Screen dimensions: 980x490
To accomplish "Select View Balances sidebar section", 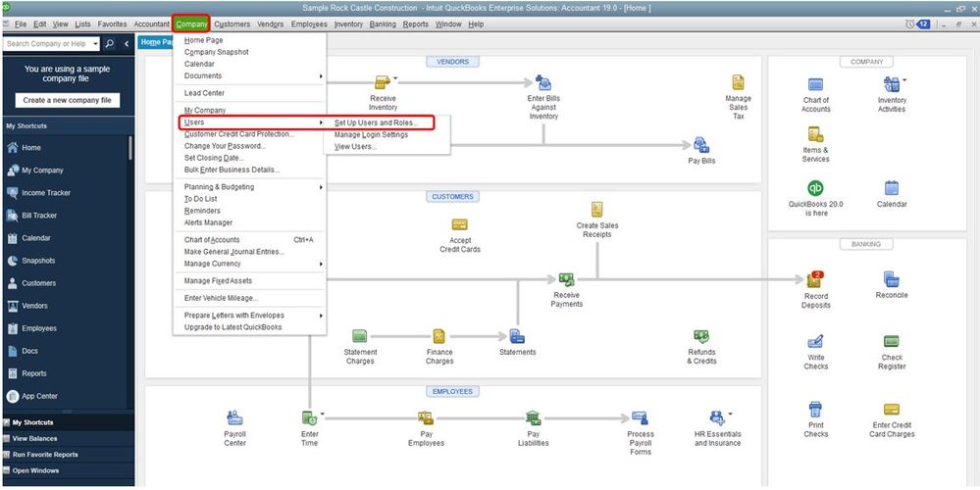I will 68,439.
